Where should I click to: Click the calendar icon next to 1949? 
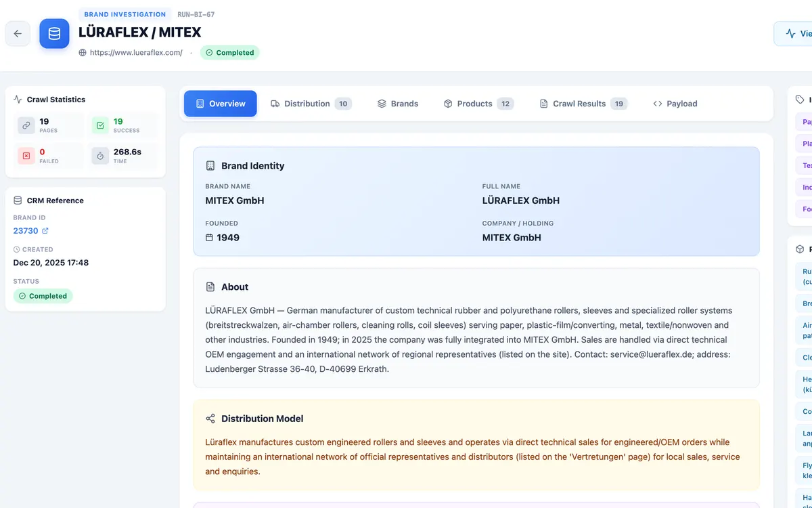click(209, 238)
